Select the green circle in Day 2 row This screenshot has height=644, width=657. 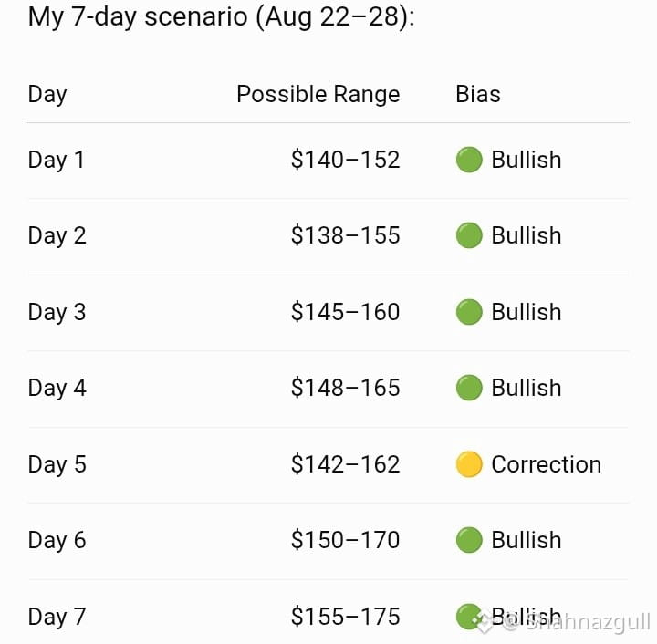pos(469,235)
